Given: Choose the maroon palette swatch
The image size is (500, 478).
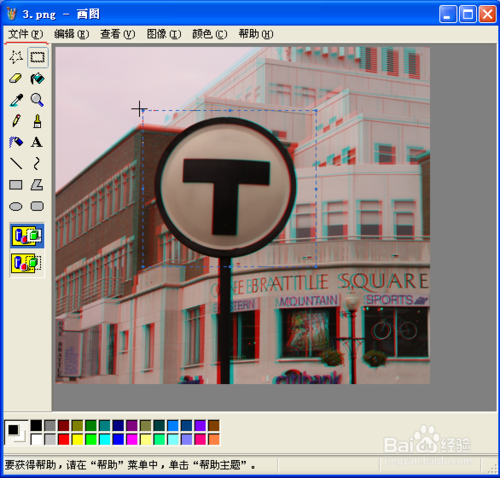Looking at the screenshot, I should coord(64,426).
